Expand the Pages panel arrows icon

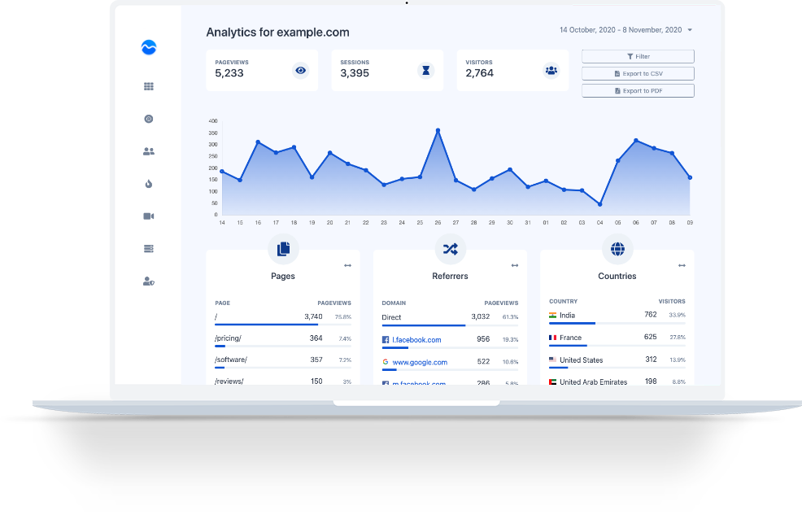(x=348, y=265)
